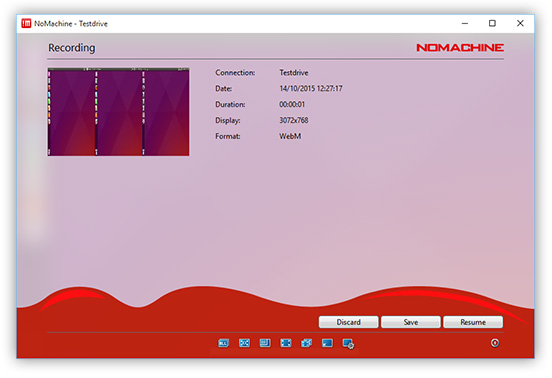Click the fullscreen icon in bottom toolbar

[x=286, y=343]
